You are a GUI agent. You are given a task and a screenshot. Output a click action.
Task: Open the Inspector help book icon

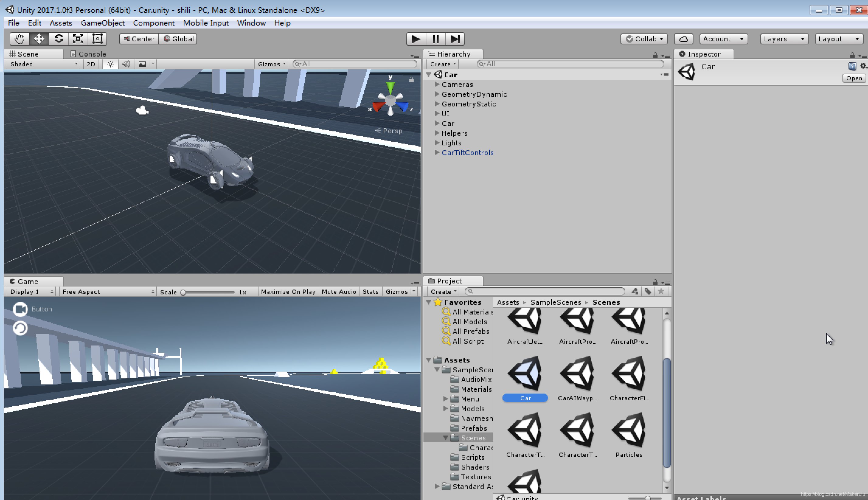(x=852, y=66)
